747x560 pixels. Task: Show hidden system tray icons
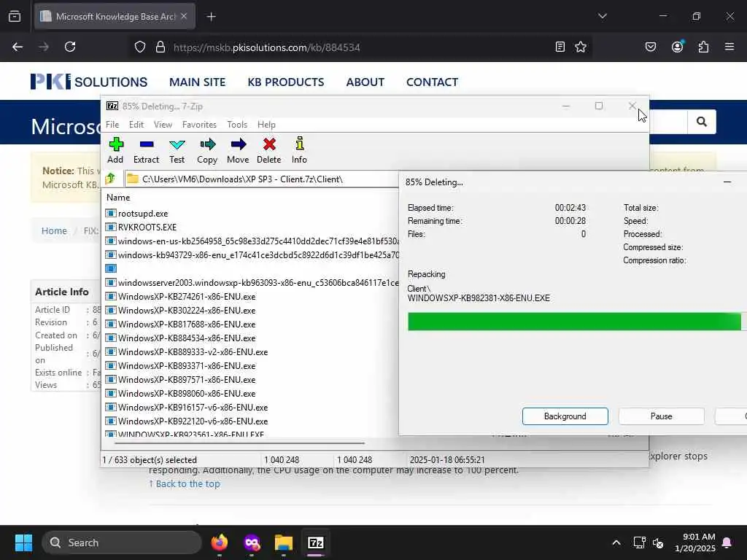(x=616, y=542)
